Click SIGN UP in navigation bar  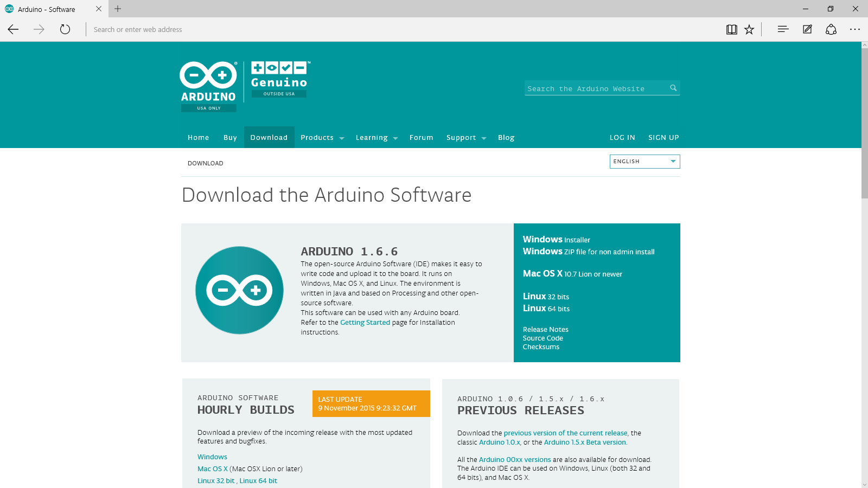[663, 138]
